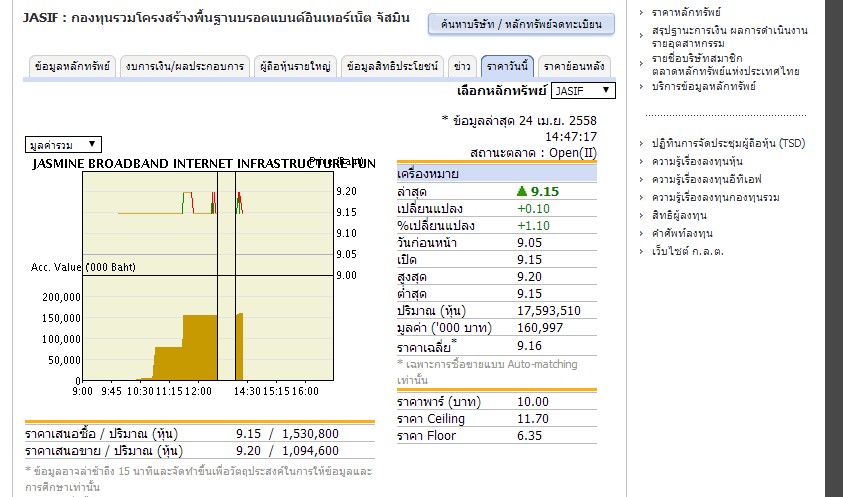Open the JASIF security selector dropdown
The height and width of the screenshot is (497, 843).
(x=583, y=90)
